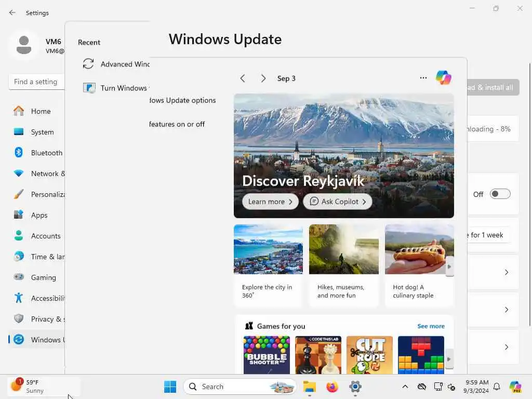Image resolution: width=532 pixels, height=399 pixels.
Task: Click the Windows Update sidebar icon
Action: click(19, 339)
